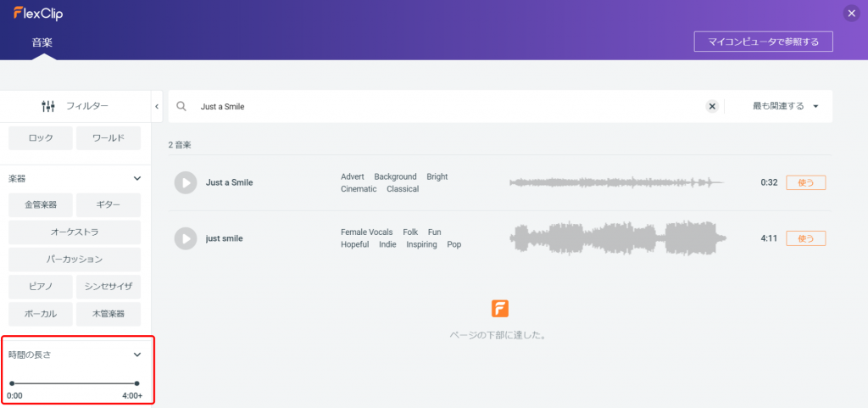This screenshot has height=408, width=868.
Task: Select the 音楽 tab
Action: 43,42
